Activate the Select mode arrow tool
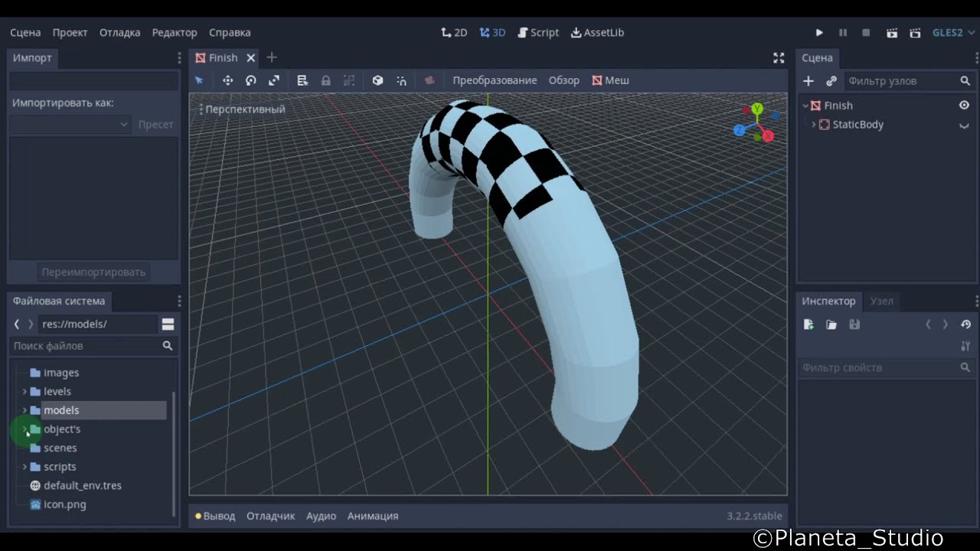Screen dimensions: 980x551 199,80
